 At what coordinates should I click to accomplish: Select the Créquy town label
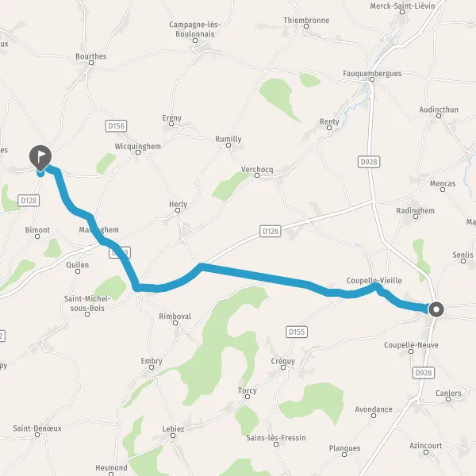click(x=283, y=361)
